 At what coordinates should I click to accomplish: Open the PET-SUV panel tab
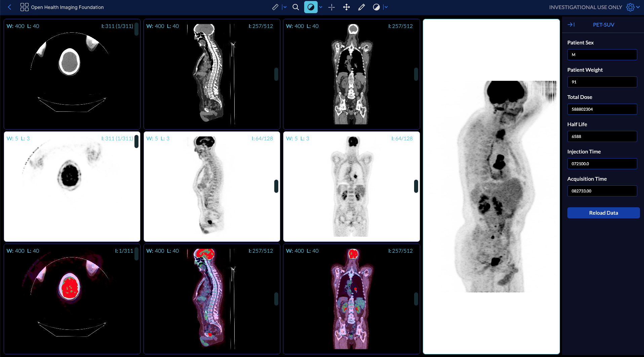(x=603, y=25)
